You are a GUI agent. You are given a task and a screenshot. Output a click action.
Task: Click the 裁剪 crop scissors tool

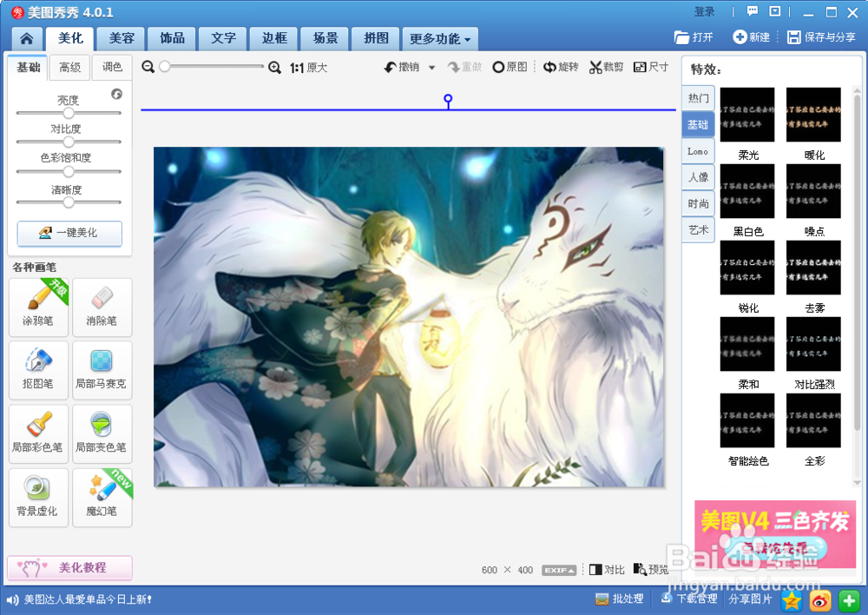(x=606, y=67)
